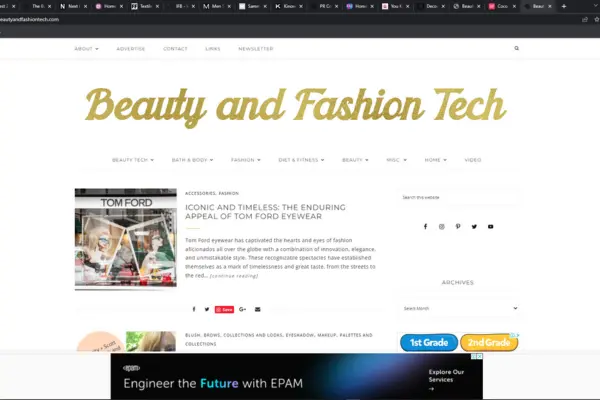Click the share page icon in address bar
Image resolution: width=600 pixels, height=400 pixels.
pos(585,20)
